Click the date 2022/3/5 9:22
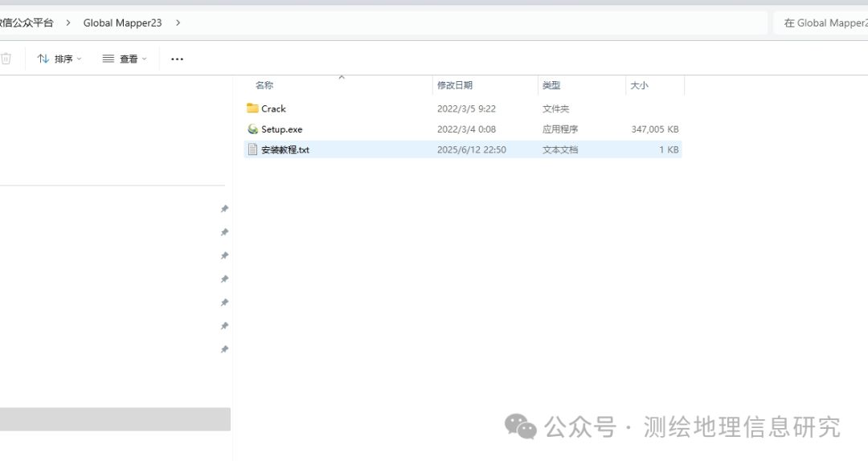 (466, 108)
